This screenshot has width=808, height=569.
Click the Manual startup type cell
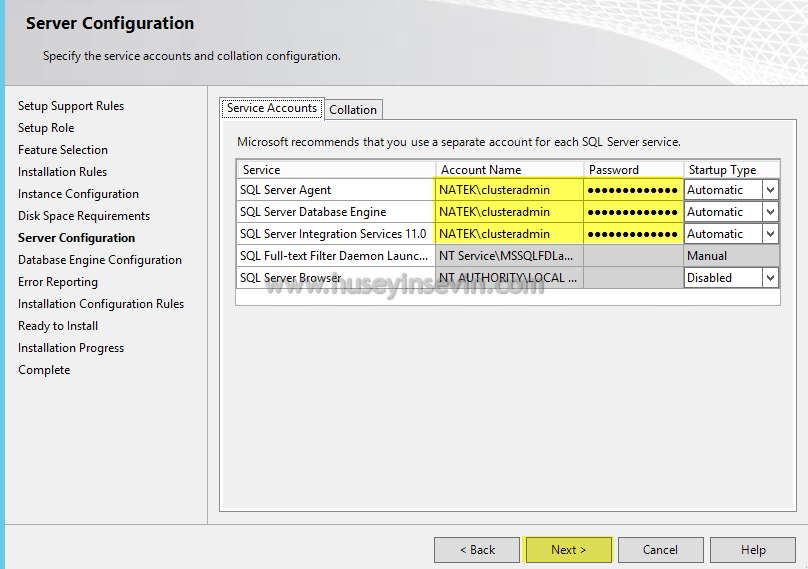tap(732, 256)
